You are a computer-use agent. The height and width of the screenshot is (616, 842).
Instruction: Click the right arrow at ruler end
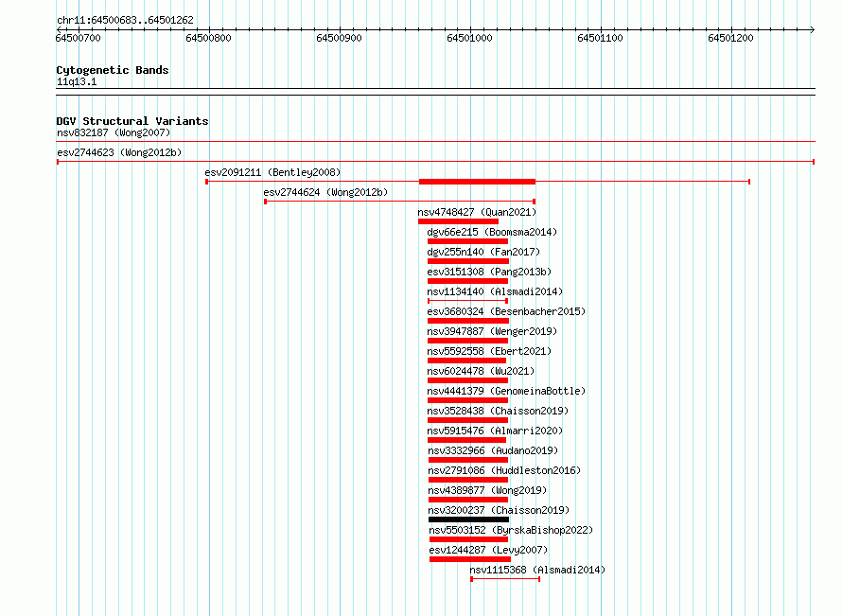pos(812,29)
